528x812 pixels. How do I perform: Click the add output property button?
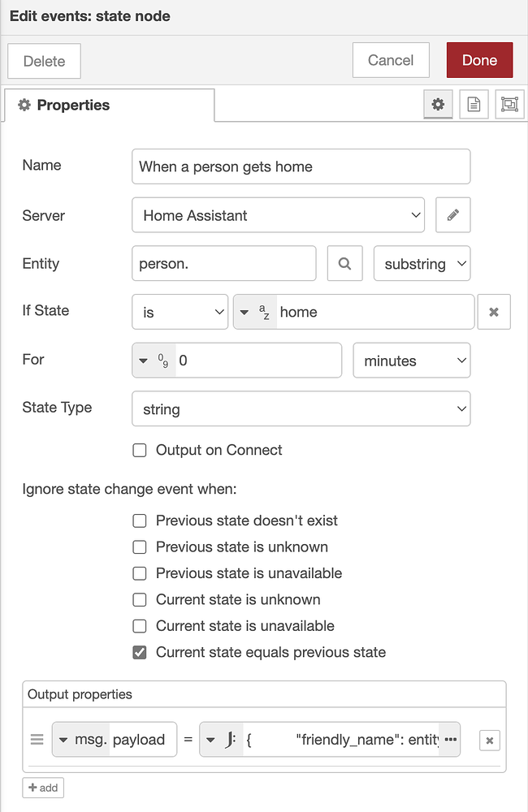(x=42, y=787)
